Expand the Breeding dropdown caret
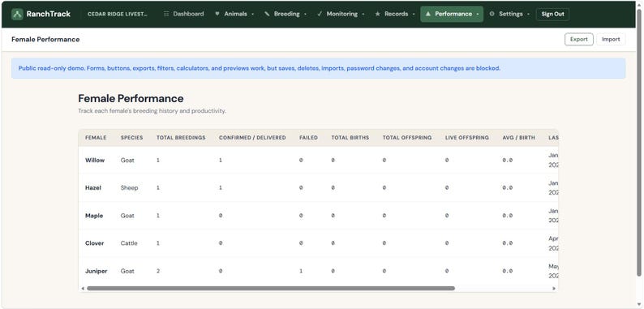This screenshot has width=644, height=309. [x=305, y=14]
